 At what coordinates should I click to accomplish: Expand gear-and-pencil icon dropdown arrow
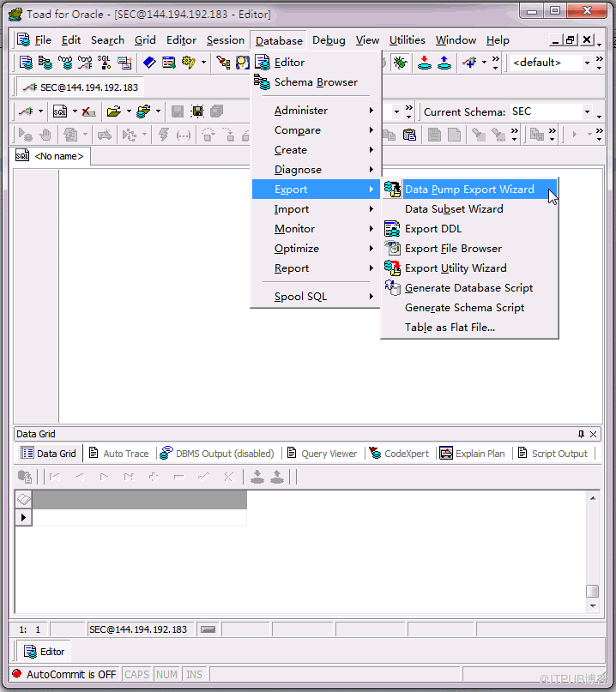pos(203,63)
